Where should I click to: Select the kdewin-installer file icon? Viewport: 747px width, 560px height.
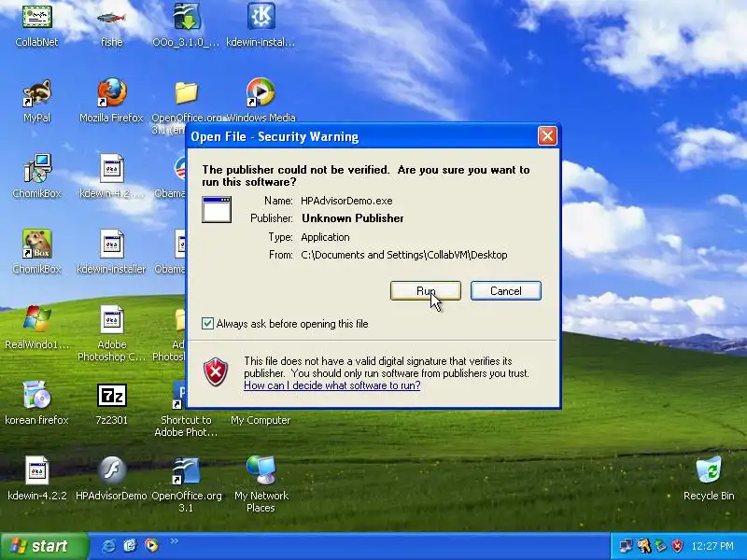[111, 244]
